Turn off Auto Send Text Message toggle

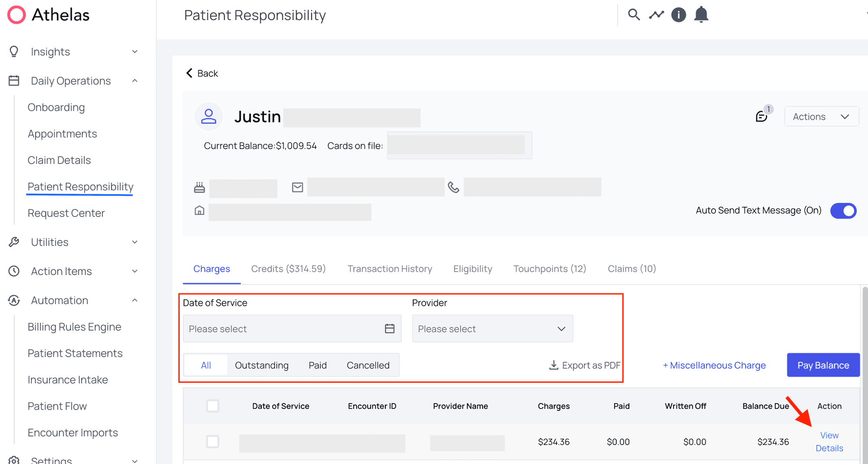click(843, 211)
